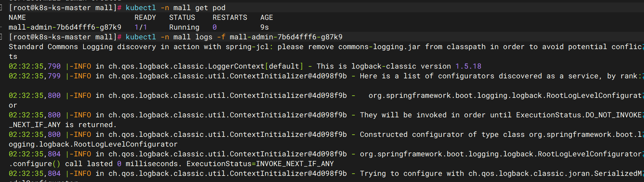
Task: Click the 9s age value
Action: pos(265,27)
